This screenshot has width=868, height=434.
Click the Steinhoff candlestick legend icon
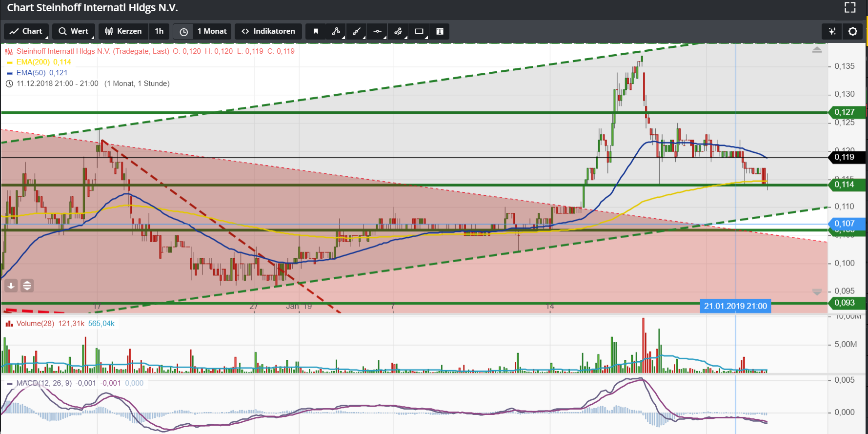[x=9, y=51]
